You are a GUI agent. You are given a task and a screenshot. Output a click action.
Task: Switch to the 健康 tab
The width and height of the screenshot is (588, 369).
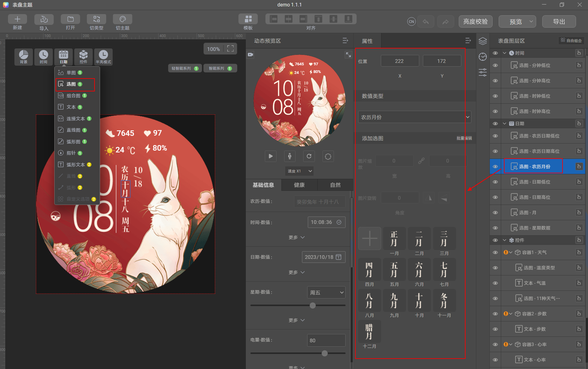point(299,185)
